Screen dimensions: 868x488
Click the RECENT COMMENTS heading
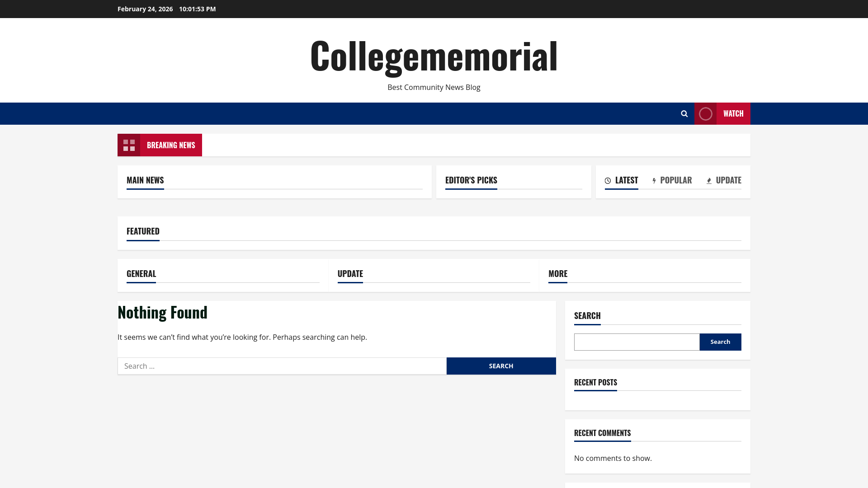602,433
